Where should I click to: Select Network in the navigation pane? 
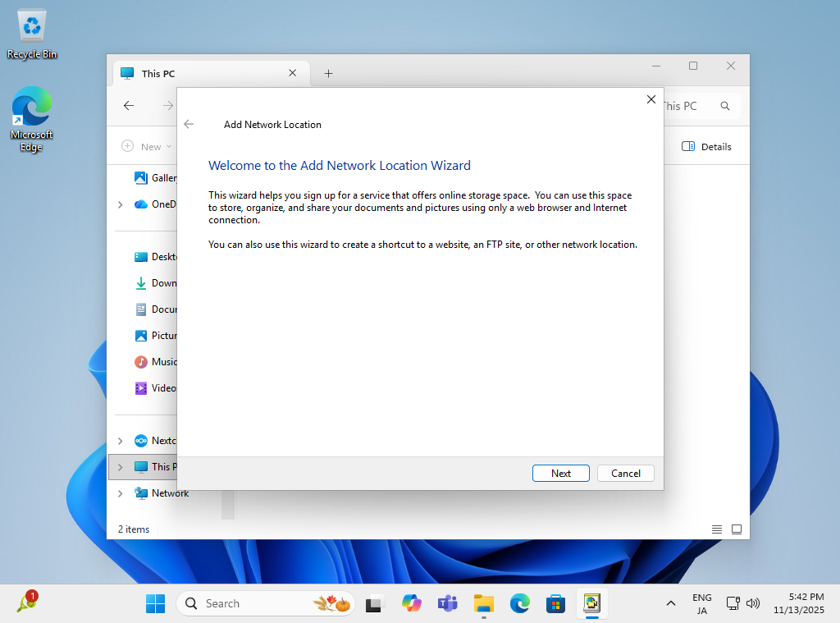[x=169, y=493]
